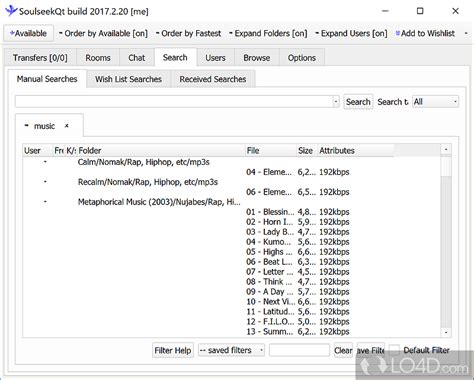Select file '02 - Horn I...'

[x=269, y=222]
